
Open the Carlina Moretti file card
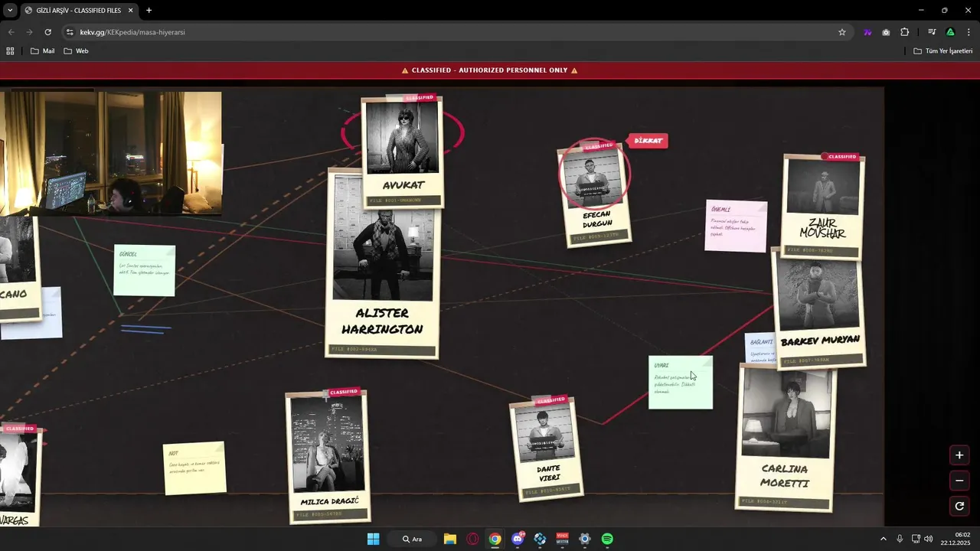point(785,437)
